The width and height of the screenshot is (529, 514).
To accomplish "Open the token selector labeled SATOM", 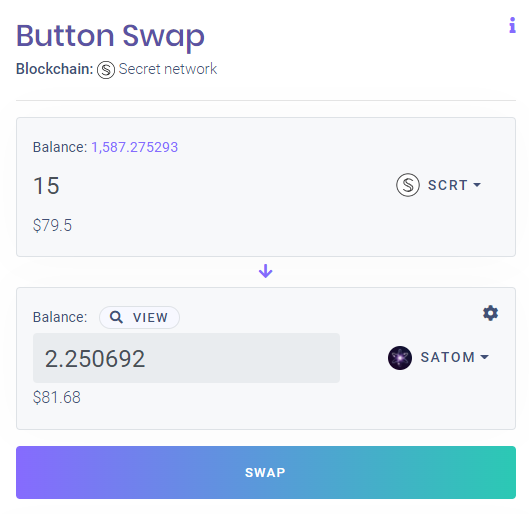I will coord(439,358).
